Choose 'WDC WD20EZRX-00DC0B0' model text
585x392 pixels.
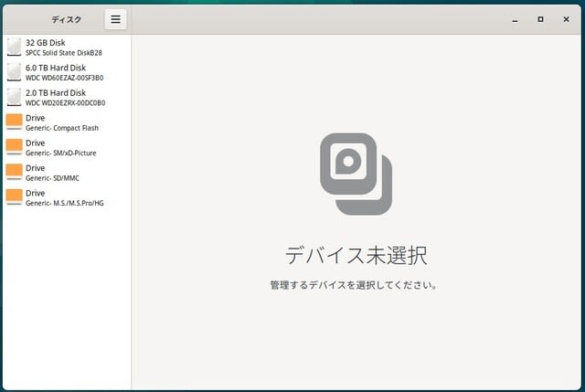point(65,103)
